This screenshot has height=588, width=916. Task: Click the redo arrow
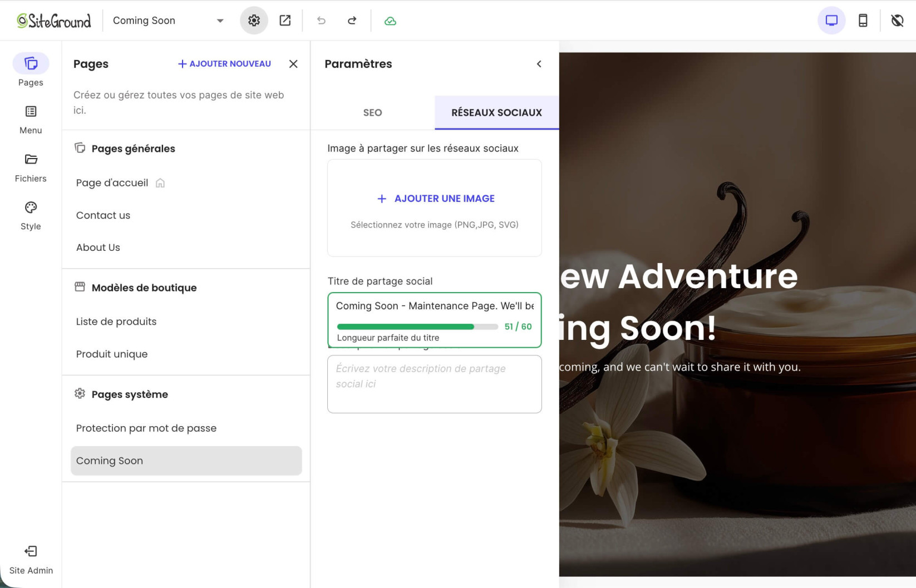[x=352, y=21]
